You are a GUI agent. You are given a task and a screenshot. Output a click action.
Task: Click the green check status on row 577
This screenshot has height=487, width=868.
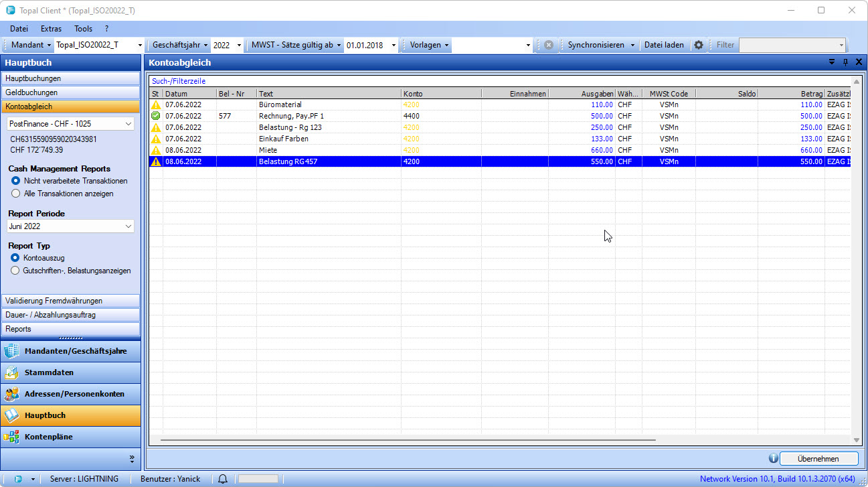pyautogui.click(x=155, y=117)
